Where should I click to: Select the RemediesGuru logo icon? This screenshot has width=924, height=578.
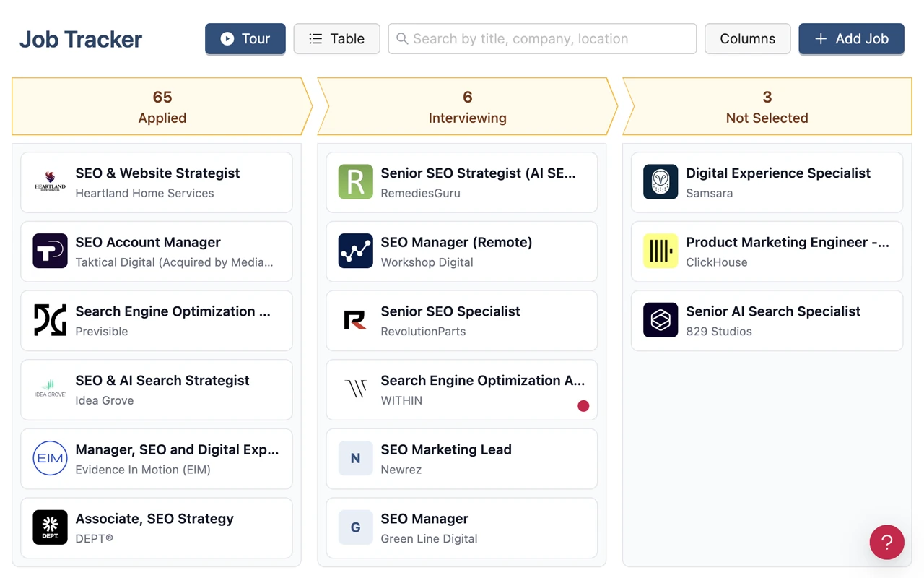click(355, 182)
